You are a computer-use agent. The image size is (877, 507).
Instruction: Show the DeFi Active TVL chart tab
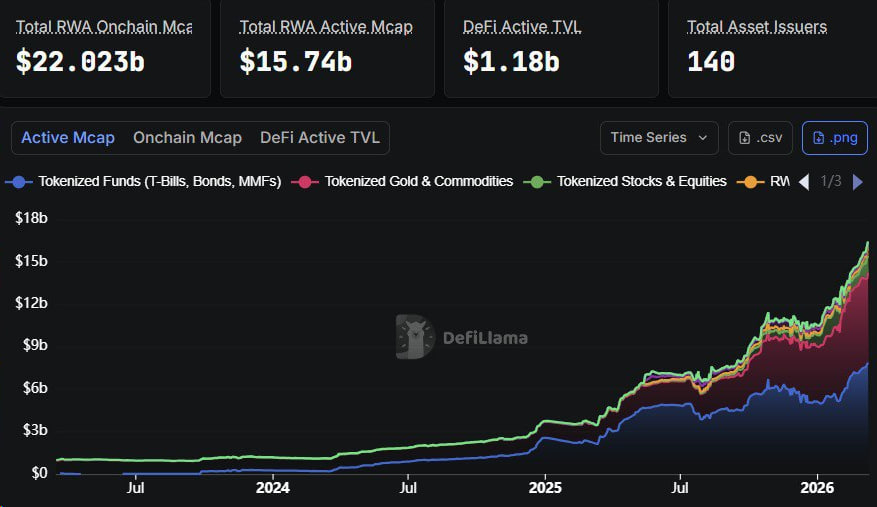(x=319, y=138)
